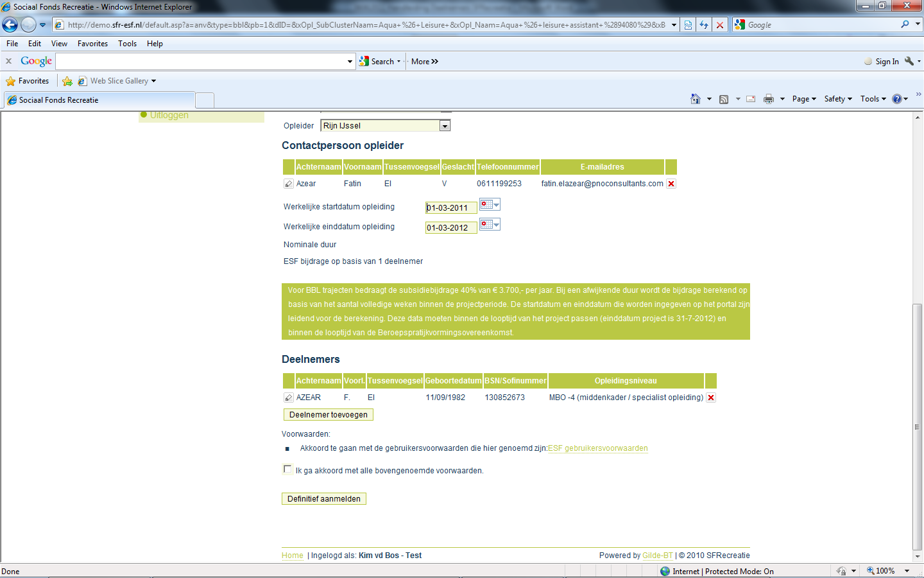Print the page with printer icon
This screenshot has width=924, height=578.
[769, 99]
